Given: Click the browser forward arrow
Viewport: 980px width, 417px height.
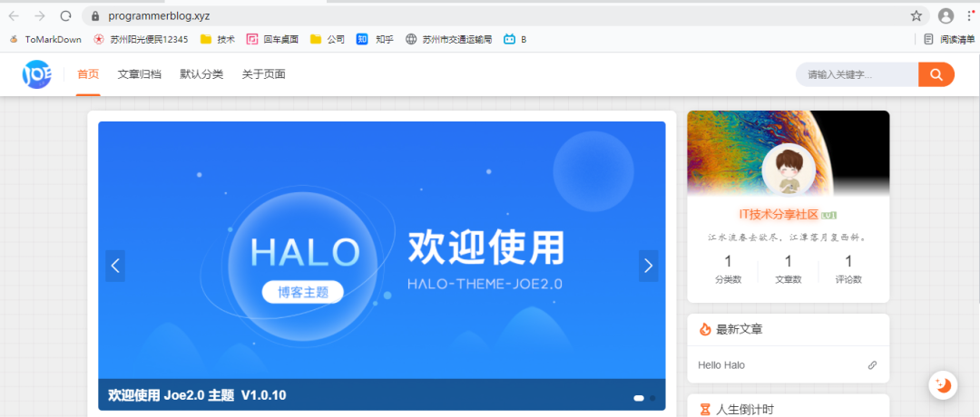Looking at the screenshot, I should click(39, 16).
